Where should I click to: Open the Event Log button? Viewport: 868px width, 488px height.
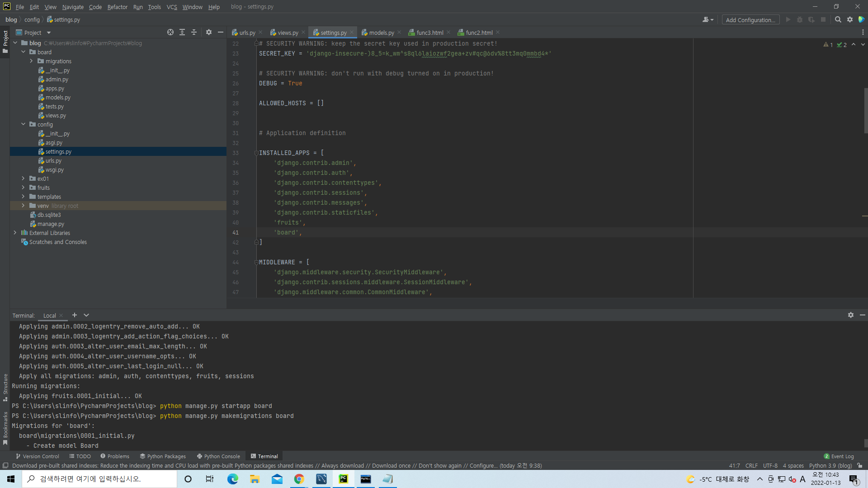tap(839, 456)
